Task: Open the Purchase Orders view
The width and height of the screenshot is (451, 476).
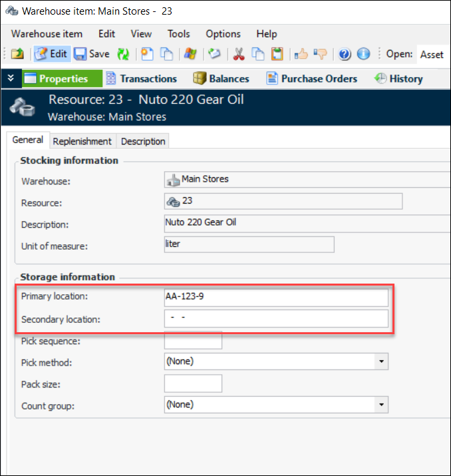Action: tap(312, 79)
